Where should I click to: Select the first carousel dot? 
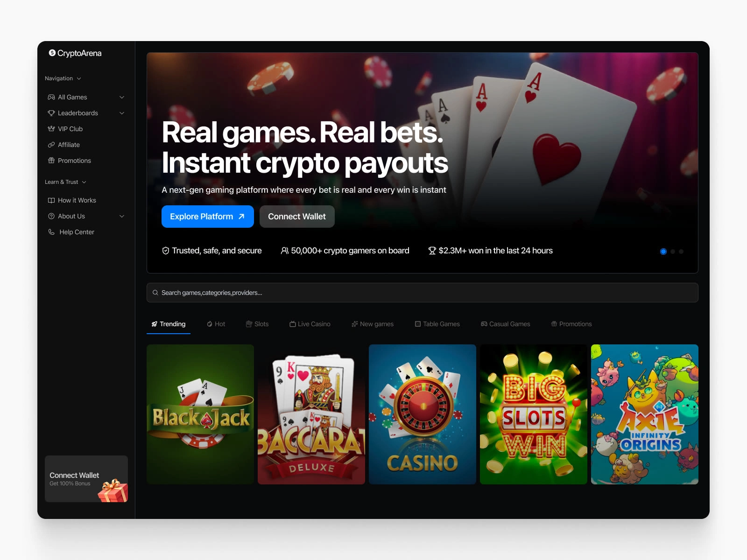point(663,252)
